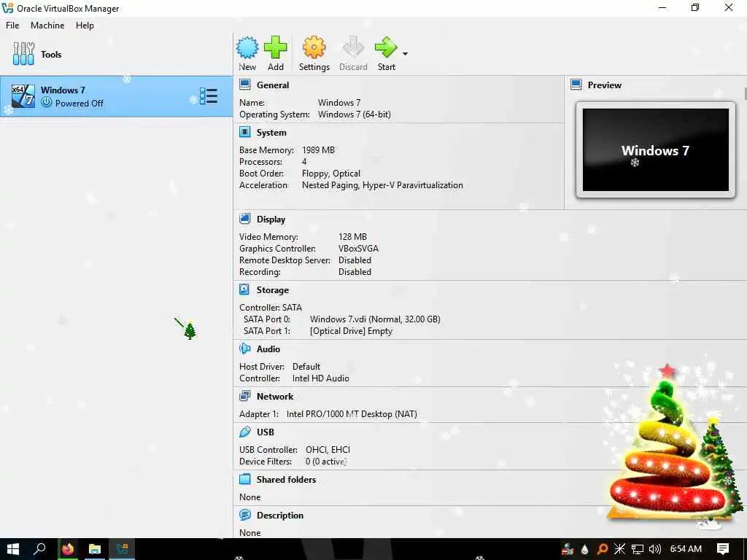Image resolution: width=747 pixels, height=560 pixels.
Task: Click 'Windows 7.vdi (Normal, 32.00 GB)' entry
Action: pos(375,319)
